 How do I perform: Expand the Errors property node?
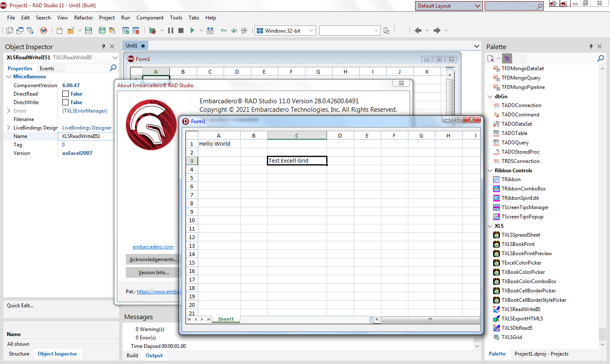[8, 111]
